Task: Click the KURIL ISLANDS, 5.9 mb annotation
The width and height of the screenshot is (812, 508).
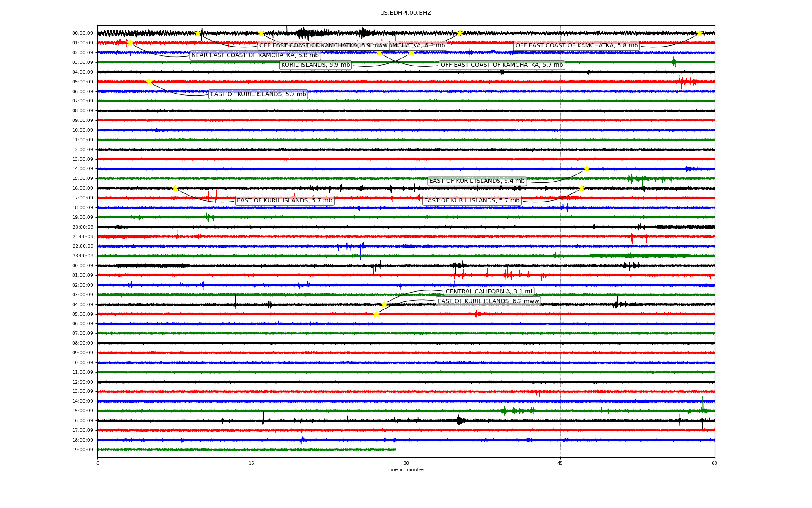Action: pyautogui.click(x=315, y=65)
